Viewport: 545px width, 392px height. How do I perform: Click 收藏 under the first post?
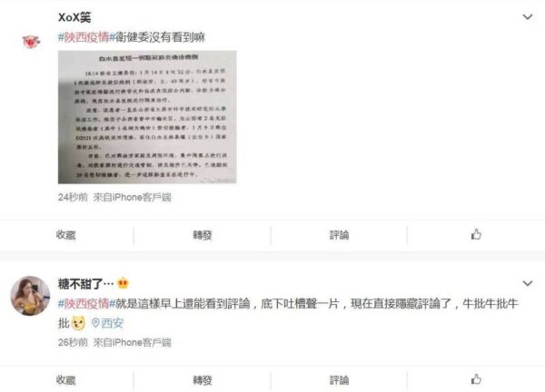tap(66, 235)
